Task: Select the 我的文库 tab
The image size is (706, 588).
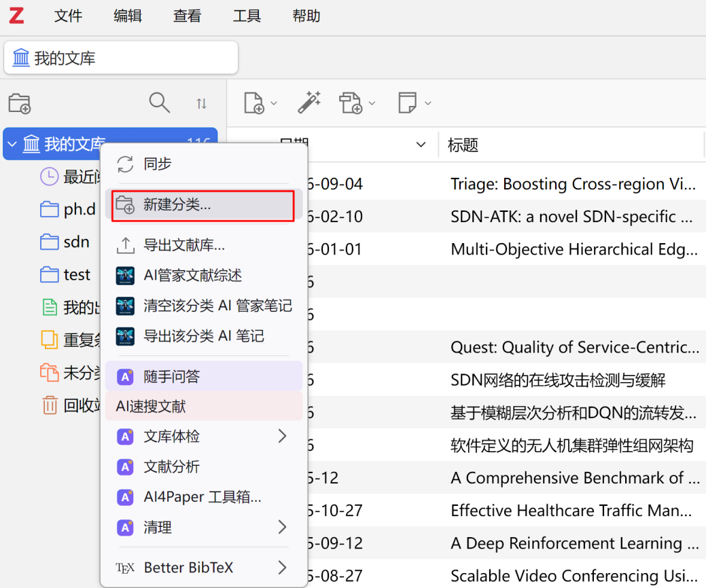Action: coord(121,58)
